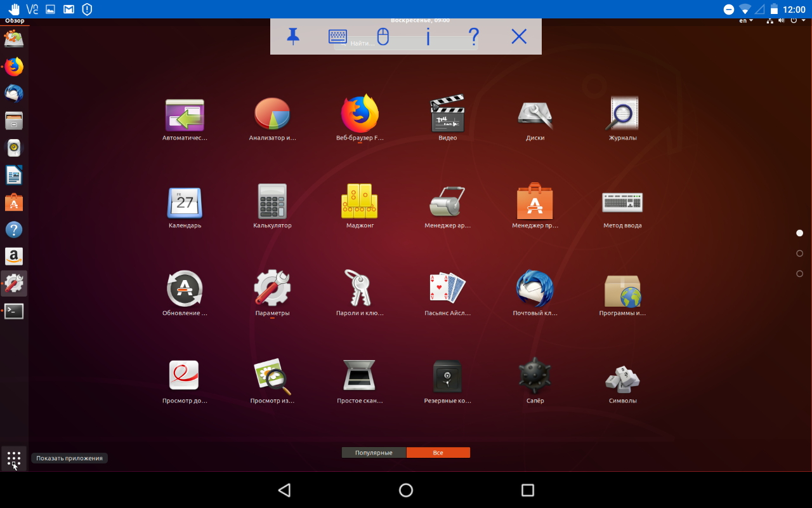The width and height of the screenshot is (812, 508).
Task: Open Settings wrench icon in dock
Action: coord(14,284)
